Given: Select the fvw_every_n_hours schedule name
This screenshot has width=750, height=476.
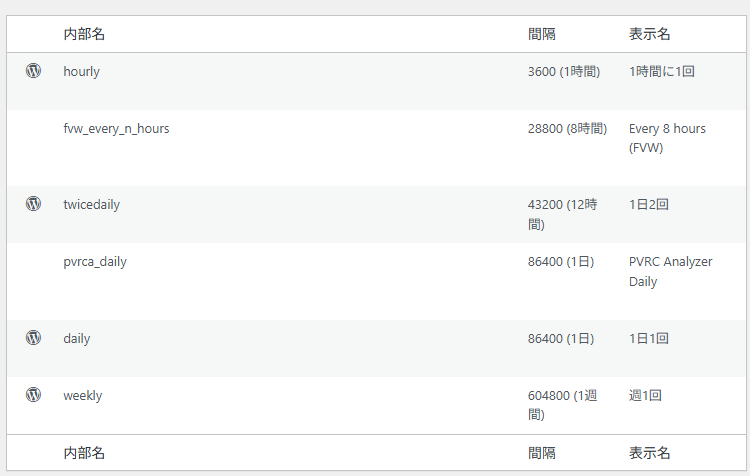Looking at the screenshot, I should [116, 129].
